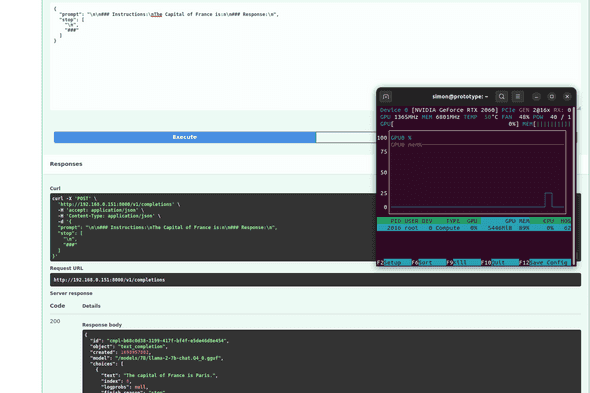Close the simon@prototype terminal window

[x=567, y=97]
